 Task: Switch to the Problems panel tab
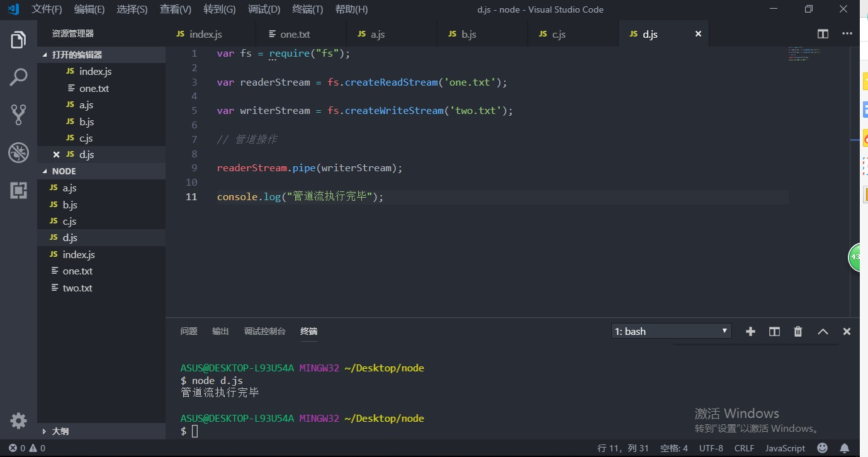coord(189,331)
